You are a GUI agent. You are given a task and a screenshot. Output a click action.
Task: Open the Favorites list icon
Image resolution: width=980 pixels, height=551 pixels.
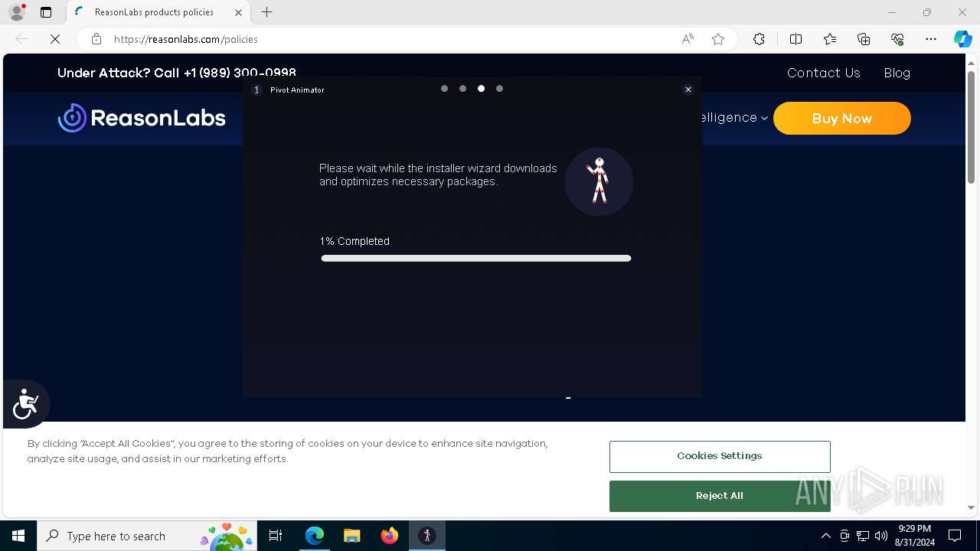pos(830,39)
